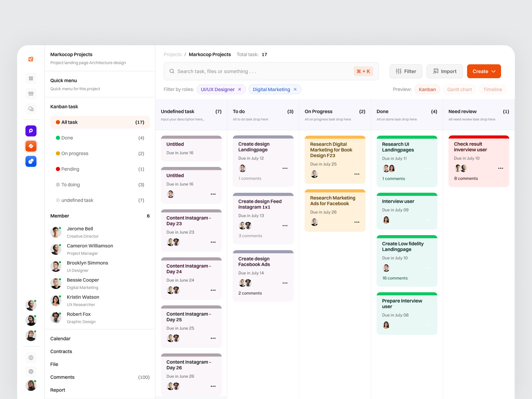Open the Filter panel
The width and height of the screenshot is (532, 399).
(406, 71)
